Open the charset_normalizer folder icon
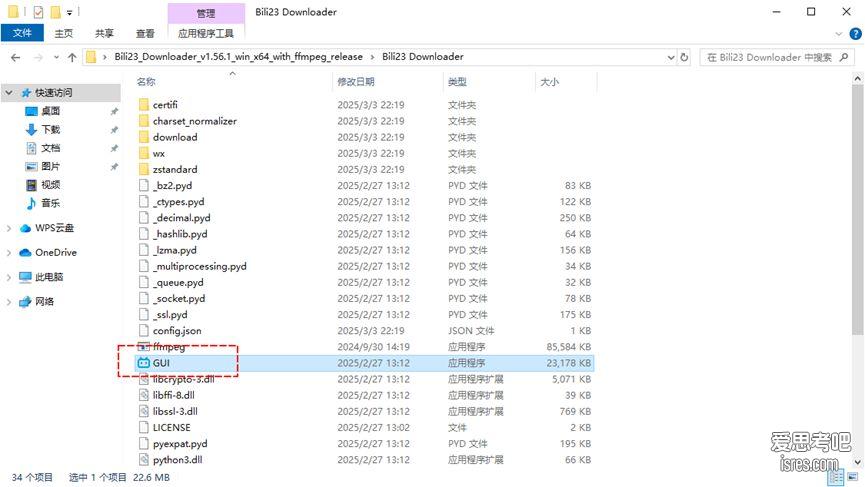This screenshot has height=487, width=865. [x=144, y=121]
